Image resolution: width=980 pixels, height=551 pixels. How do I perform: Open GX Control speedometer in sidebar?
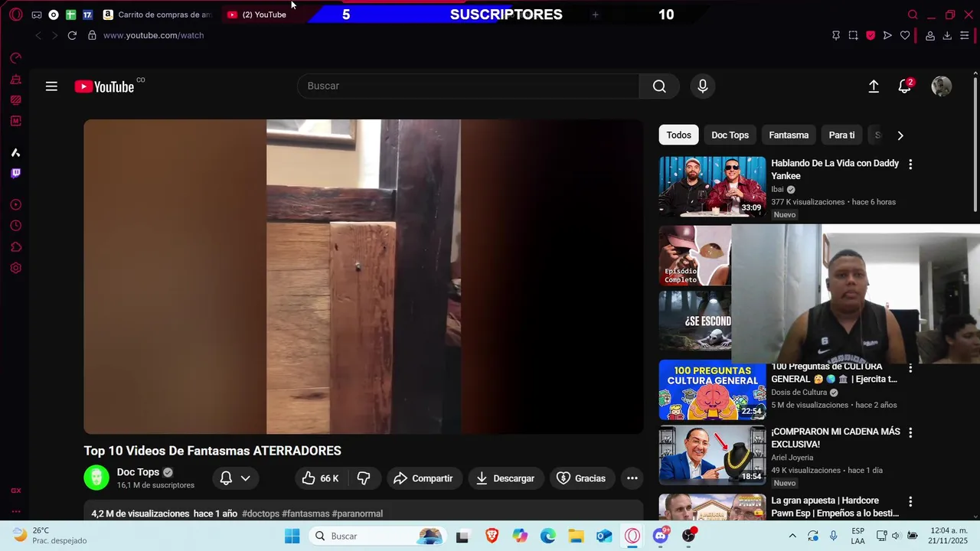[15, 58]
